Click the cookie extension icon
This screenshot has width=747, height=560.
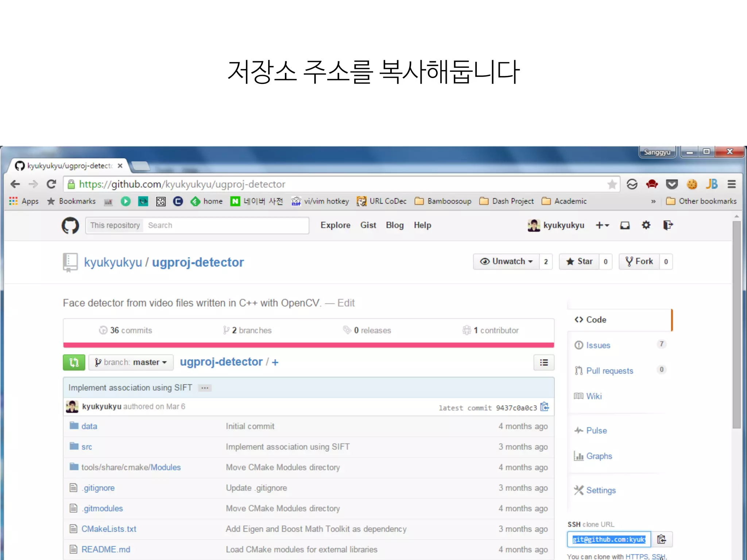[692, 184]
